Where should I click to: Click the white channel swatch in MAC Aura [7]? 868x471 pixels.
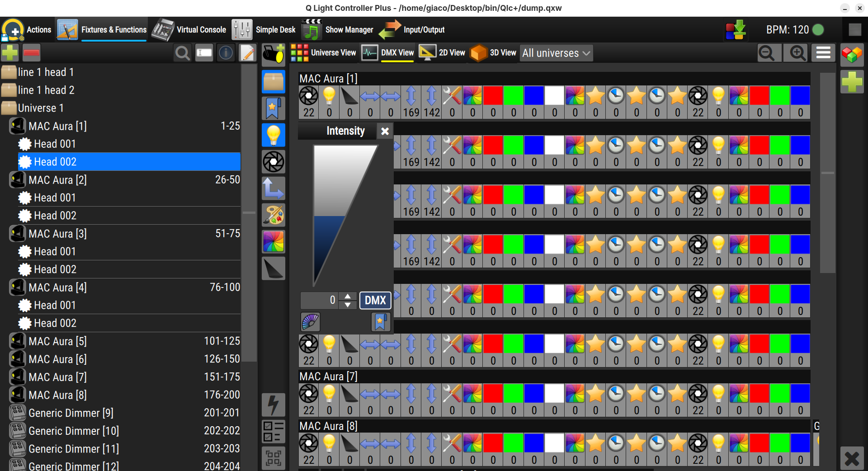(554, 393)
